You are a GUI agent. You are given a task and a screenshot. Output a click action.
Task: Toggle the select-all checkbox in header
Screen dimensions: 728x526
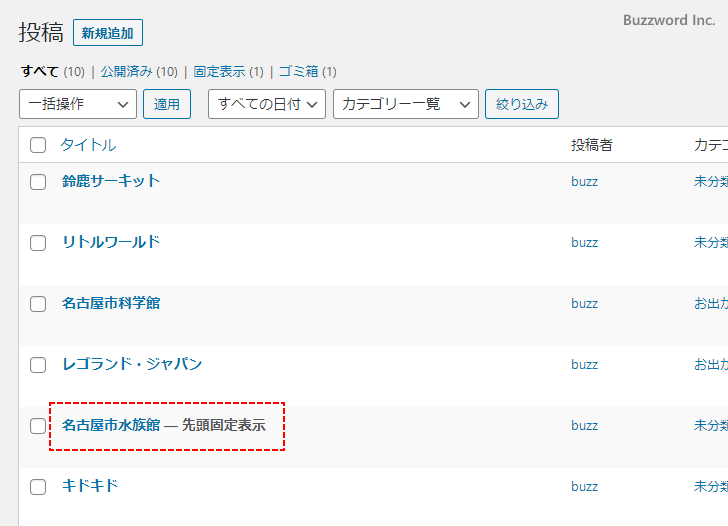coord(38,145)
